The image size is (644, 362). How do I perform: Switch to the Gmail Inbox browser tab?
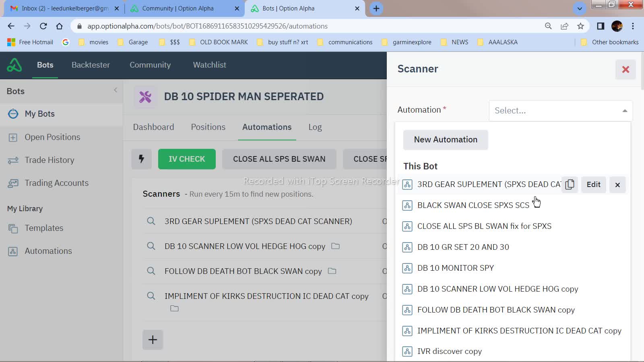64,8
